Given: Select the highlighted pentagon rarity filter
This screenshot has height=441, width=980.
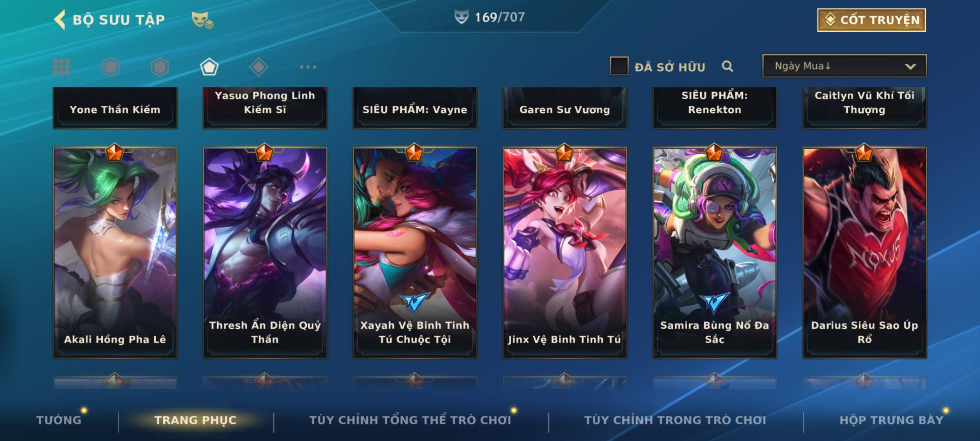Looking at the screenshot, I should (x=209, y=67).
